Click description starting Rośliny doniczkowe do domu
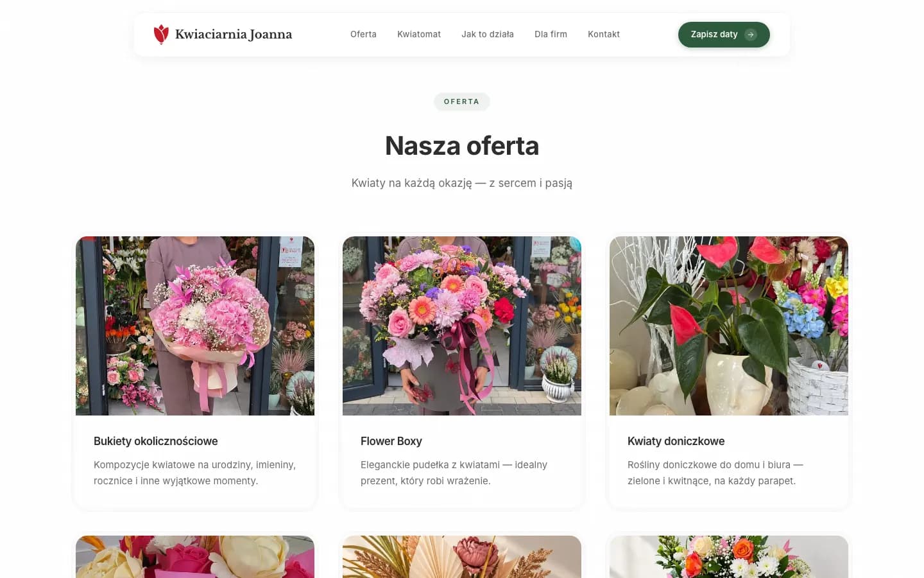The width and height of the screenshot is (924, 578). pyautogui.click(x=715, y=473)
